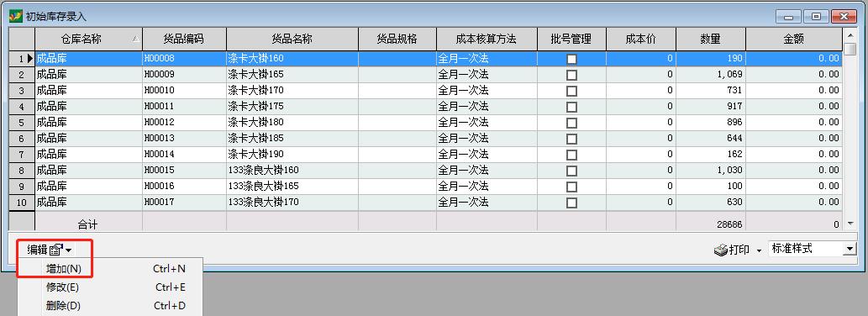Click the 货品名称 column header
The image size is (868, 316).
(292, 39)
